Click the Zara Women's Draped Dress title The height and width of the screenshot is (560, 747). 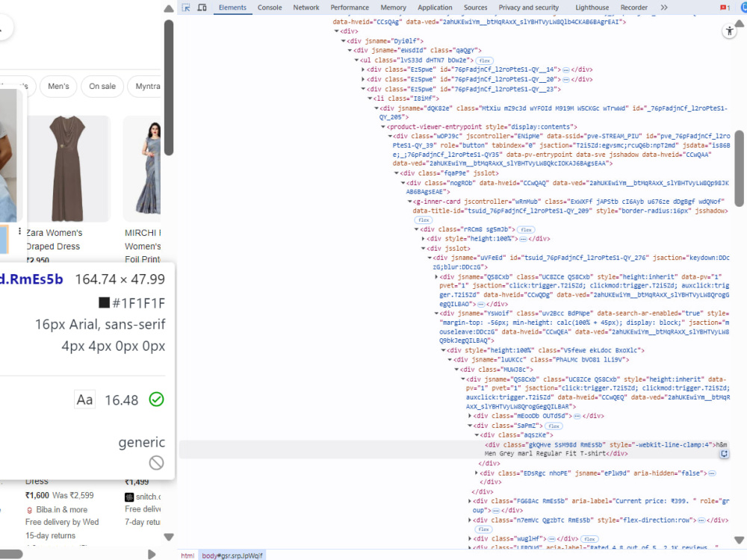[54, 240]
